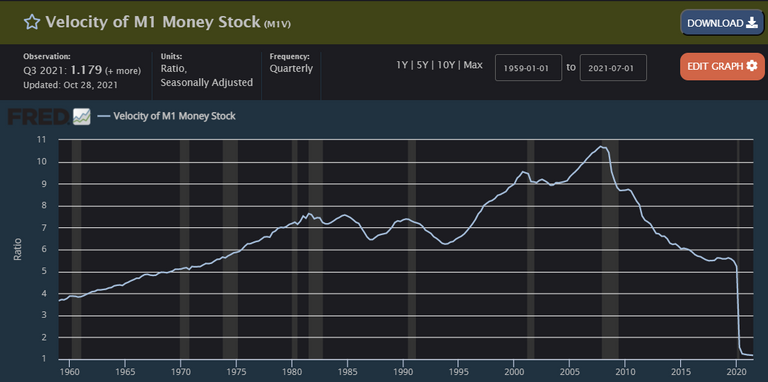Image resolution: width=768 pixels, height=382 pixels.
Task: Click the end date field 2021-07-01
Action: [613, 68]
